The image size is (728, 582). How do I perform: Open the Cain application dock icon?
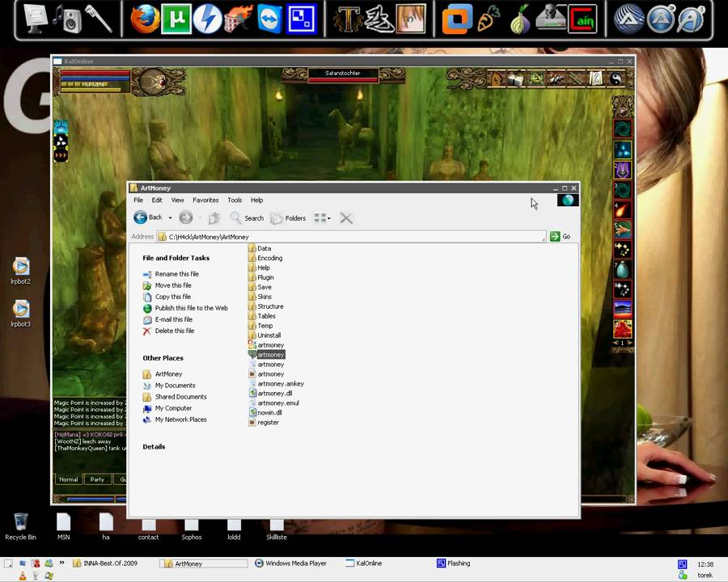point(582,19)
